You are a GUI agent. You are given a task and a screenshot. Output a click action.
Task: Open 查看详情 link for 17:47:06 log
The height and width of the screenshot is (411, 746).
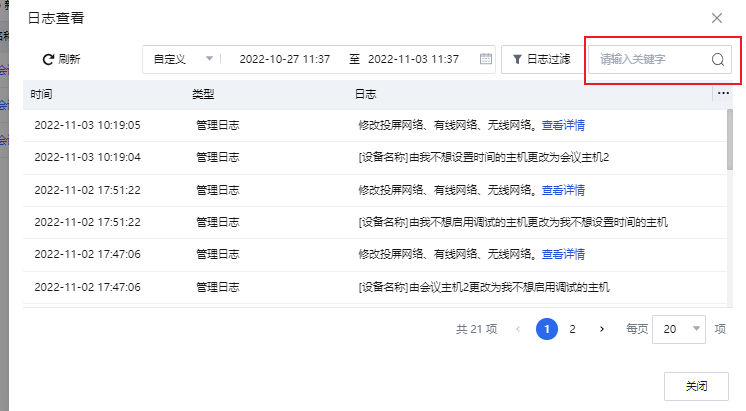563,255
